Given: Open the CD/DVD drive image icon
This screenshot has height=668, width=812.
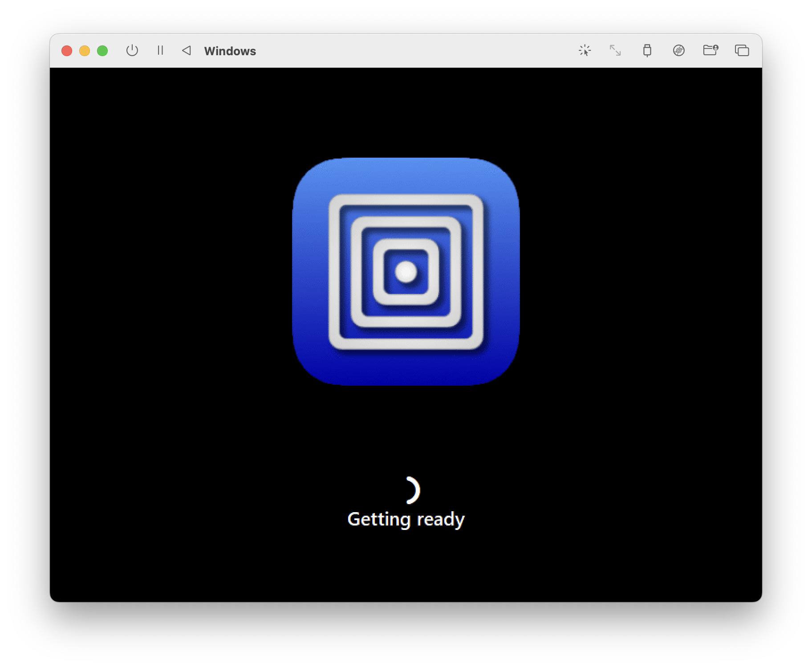Looking at the screenshot, I should 679,50.
